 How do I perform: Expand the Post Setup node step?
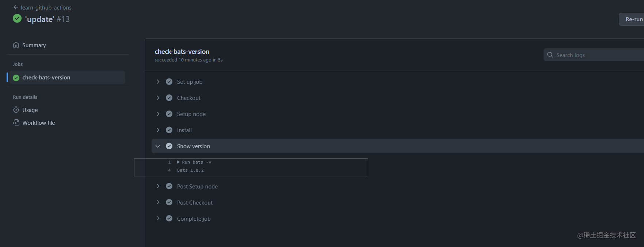pos(158,186)
